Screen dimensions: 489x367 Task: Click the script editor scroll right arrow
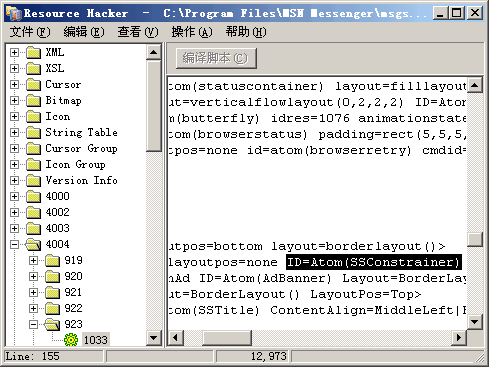(x=459, y=338)
